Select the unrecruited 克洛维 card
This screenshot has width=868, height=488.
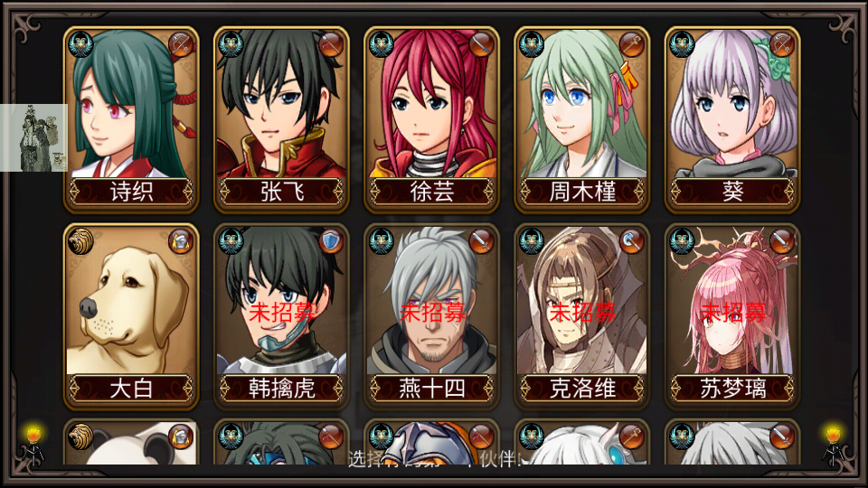(x=581, y=316)
